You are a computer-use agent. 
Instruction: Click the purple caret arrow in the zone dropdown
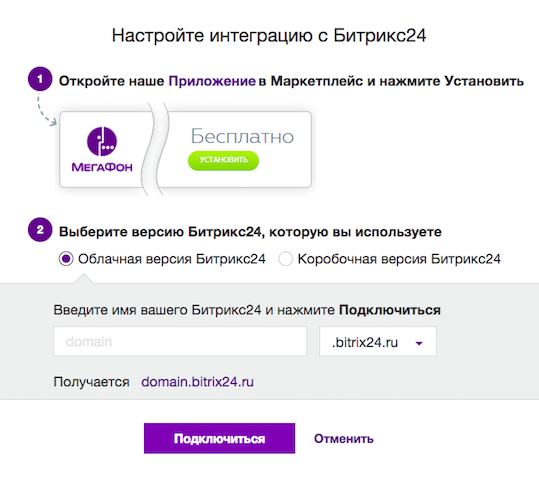click(419, 343)
